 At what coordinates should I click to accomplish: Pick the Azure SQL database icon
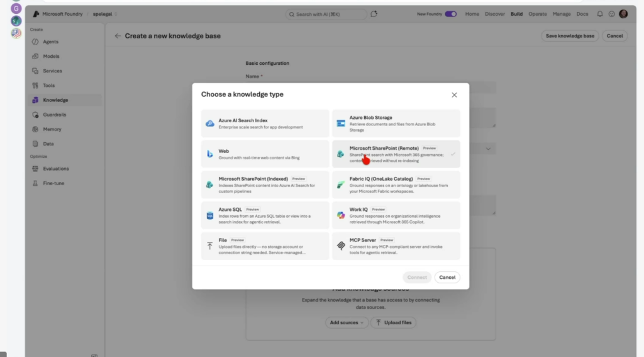coord(210,215)
